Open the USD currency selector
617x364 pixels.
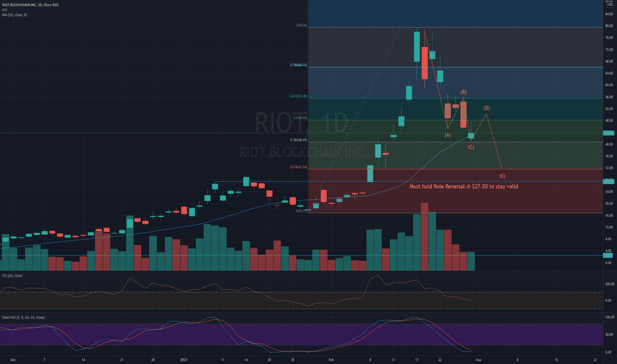609,3
